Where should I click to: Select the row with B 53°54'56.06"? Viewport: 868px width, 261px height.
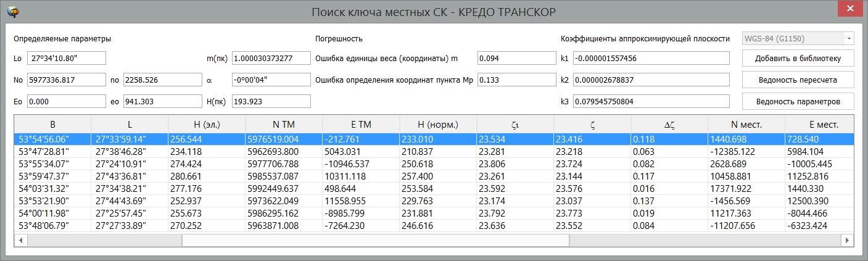(x=434, y=140)
